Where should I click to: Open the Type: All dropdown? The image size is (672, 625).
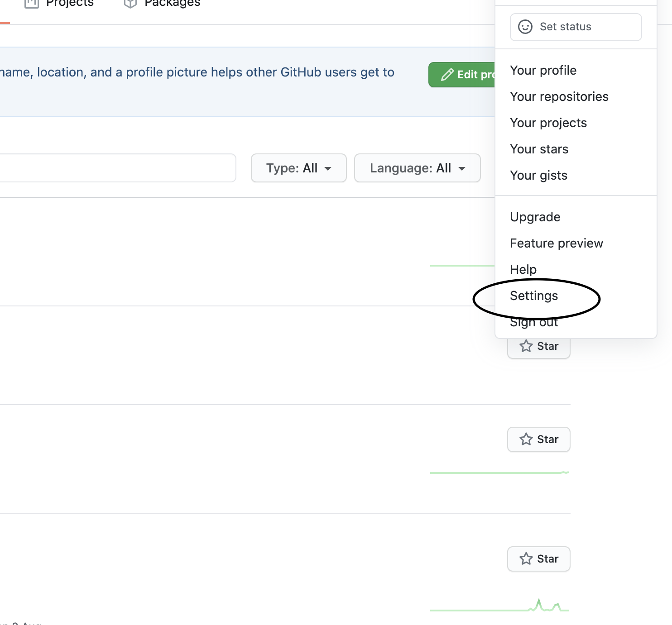(x=298, y=168)
